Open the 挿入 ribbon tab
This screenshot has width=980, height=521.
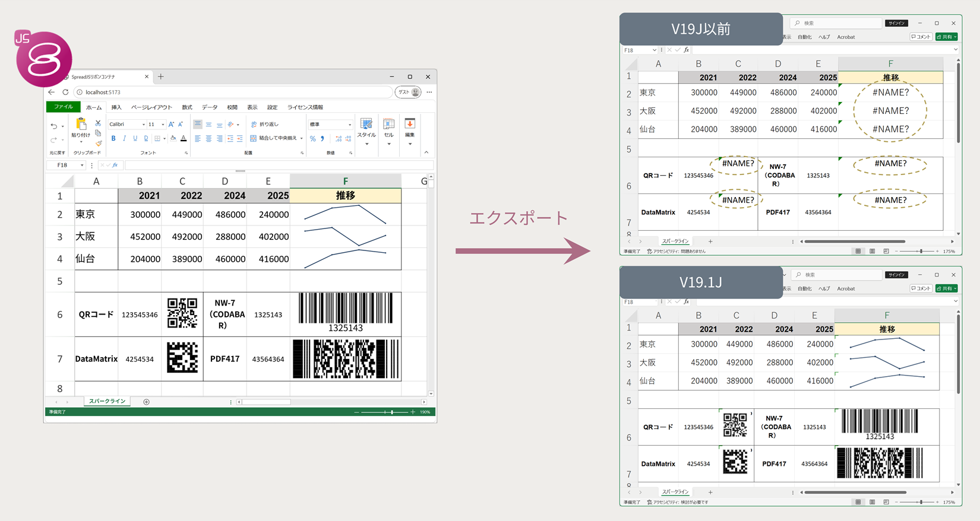click(116, 107)
